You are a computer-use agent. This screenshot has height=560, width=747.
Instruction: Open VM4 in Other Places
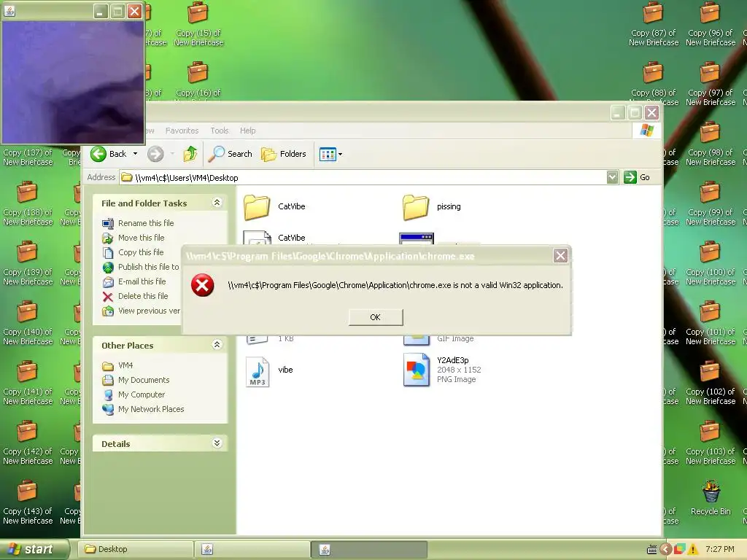(125, 365)
